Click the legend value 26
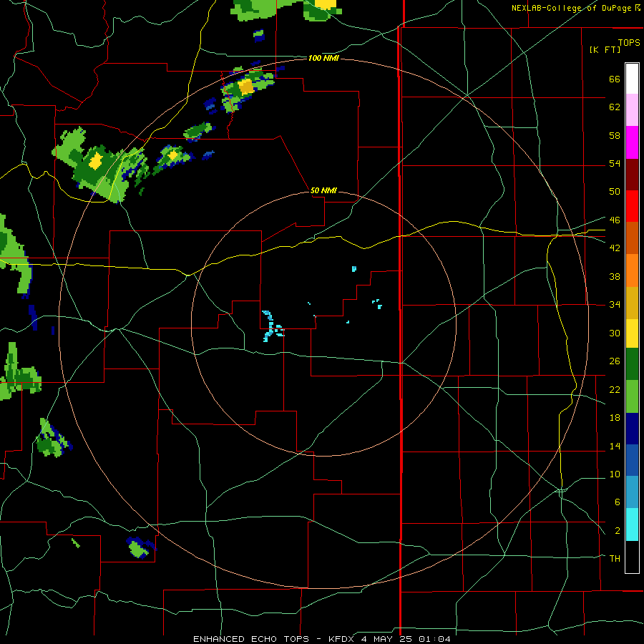644x644 pixels. (x=614, y=361)
